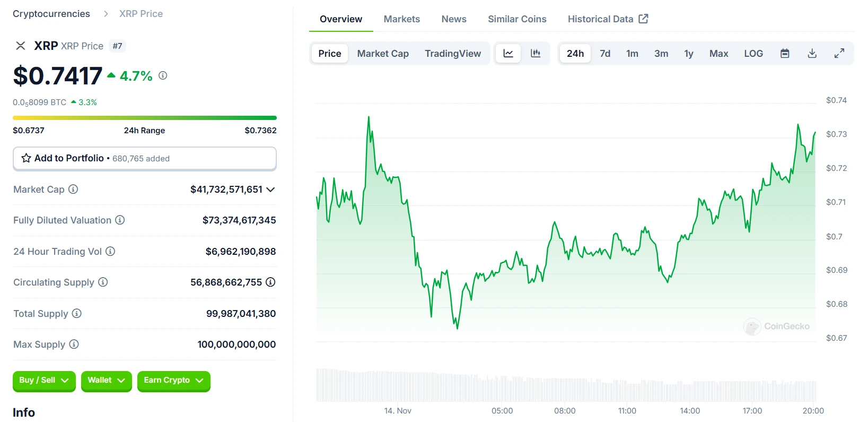Click the $6,962,190,898 trading volume
This screenshot has height=422, width=868.
coord(241,251)
